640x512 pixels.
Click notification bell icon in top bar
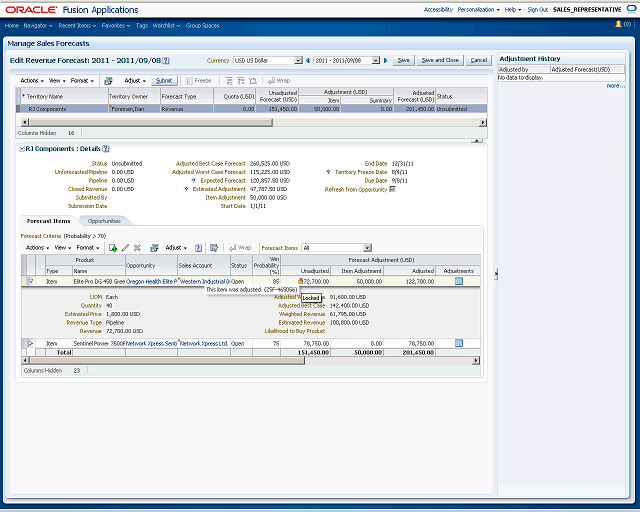(618, 24)
